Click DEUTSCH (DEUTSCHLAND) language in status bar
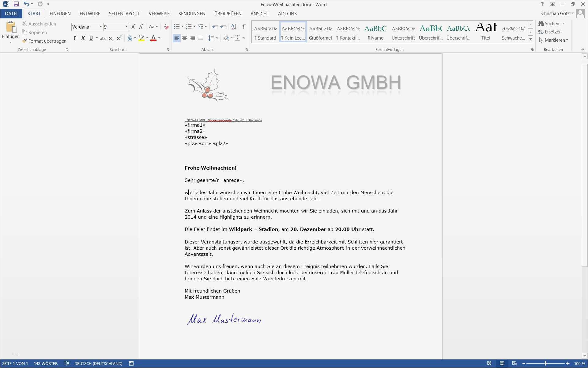The width and height of the screenshot is (588, 368). (98, 363)
